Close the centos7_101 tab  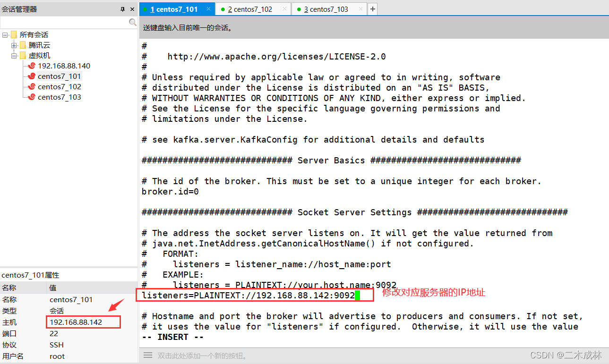click(208, 9)
